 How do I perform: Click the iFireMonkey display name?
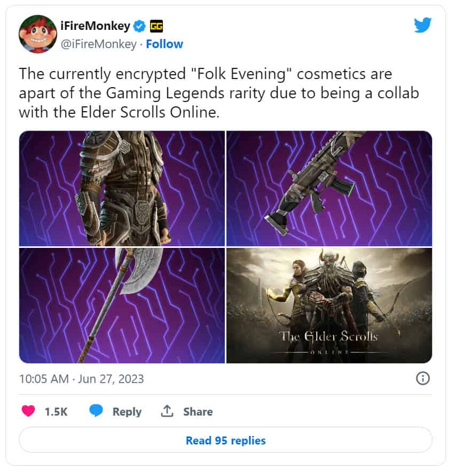click(x=96, y=26)
